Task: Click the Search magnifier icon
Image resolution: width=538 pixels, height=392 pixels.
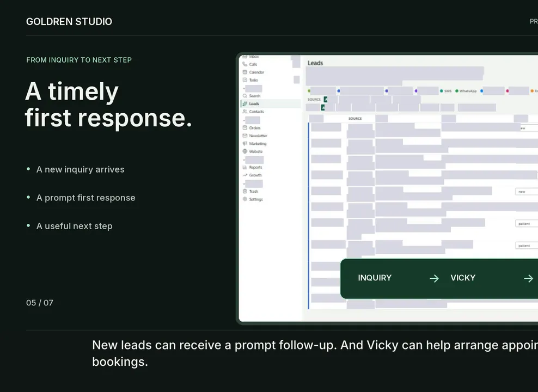Action: [x=244, y=96]
